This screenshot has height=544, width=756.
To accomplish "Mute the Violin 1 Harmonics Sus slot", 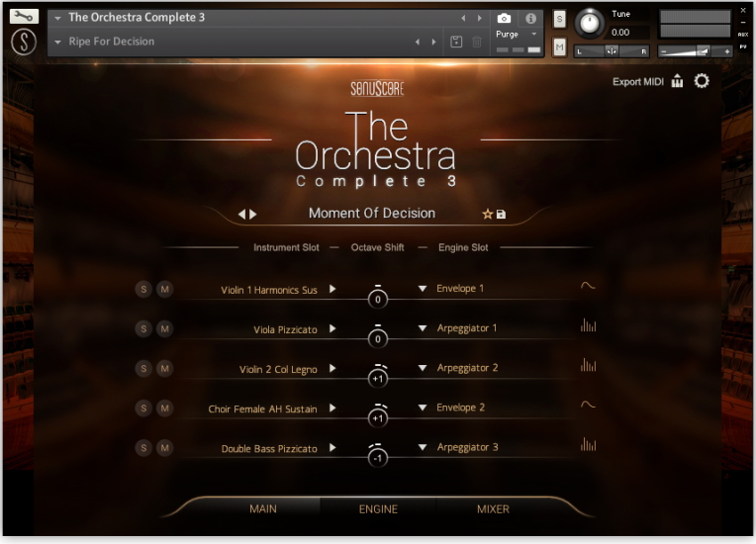I will [165, 289].
